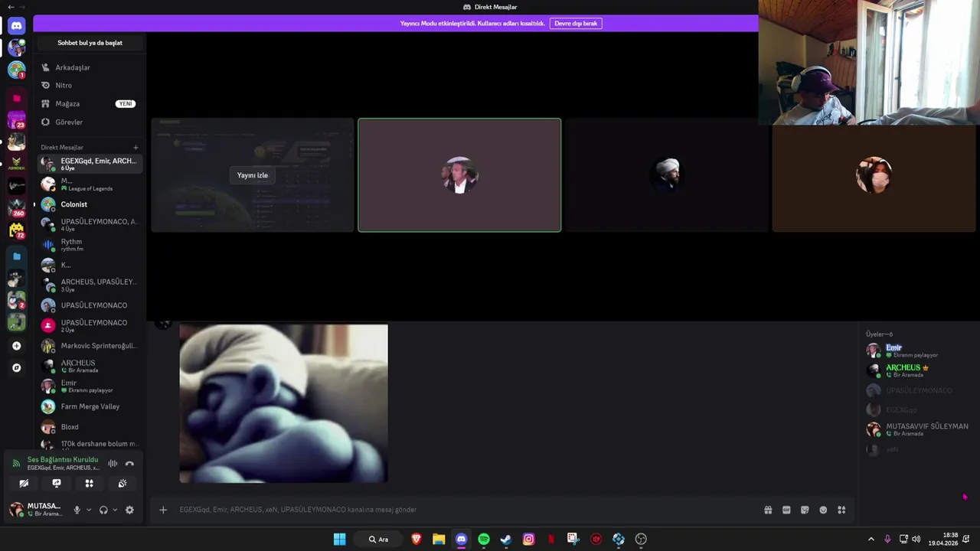The image size is (980, 551).
Task: Open the Brave browser taskbar icon
Action: point(416,540)
